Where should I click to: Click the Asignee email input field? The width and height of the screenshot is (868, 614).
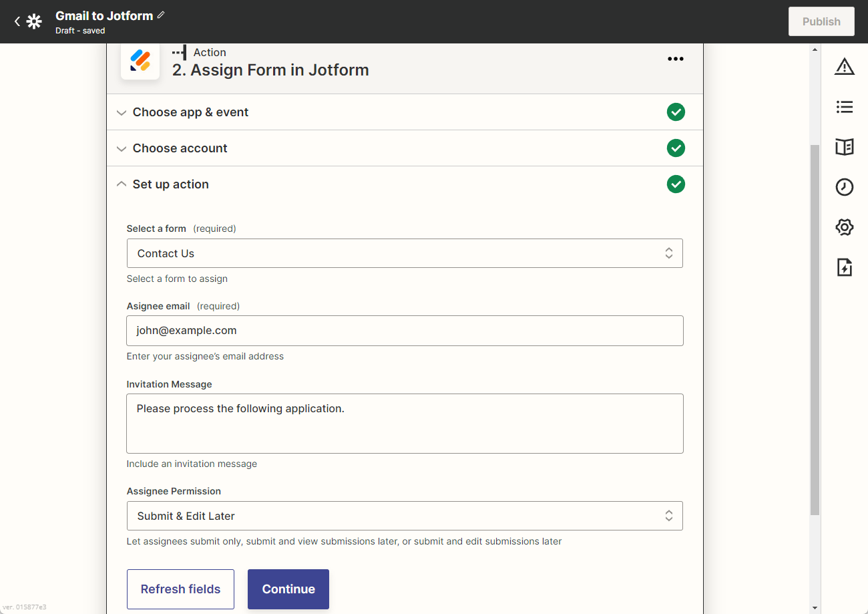(x=405, y=331)
